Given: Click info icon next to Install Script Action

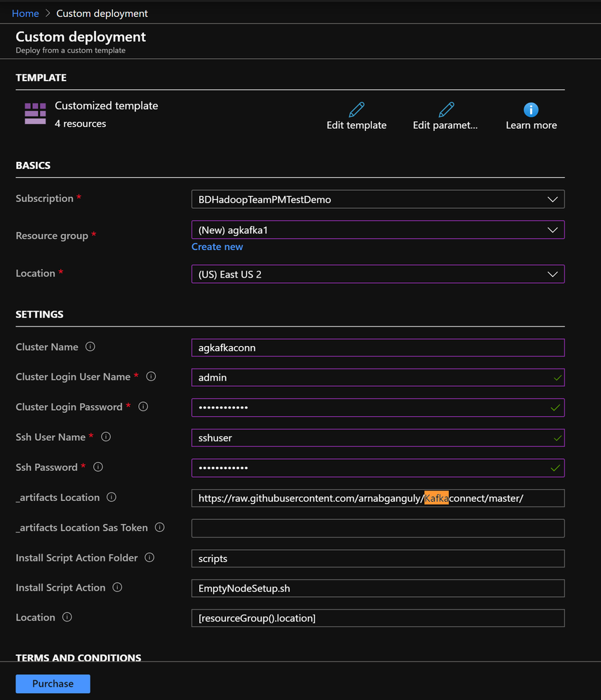Looking at the screenshot, I should pos(117,587).
